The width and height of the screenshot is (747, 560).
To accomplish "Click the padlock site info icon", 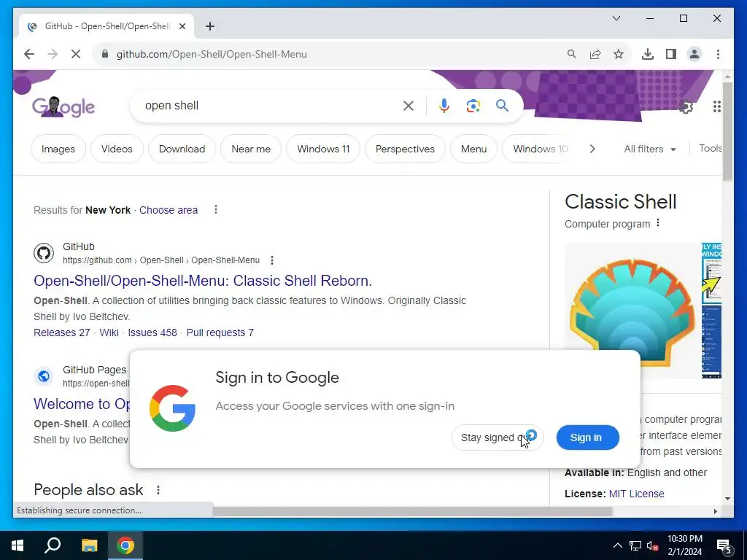I will [x=105, y=54].
